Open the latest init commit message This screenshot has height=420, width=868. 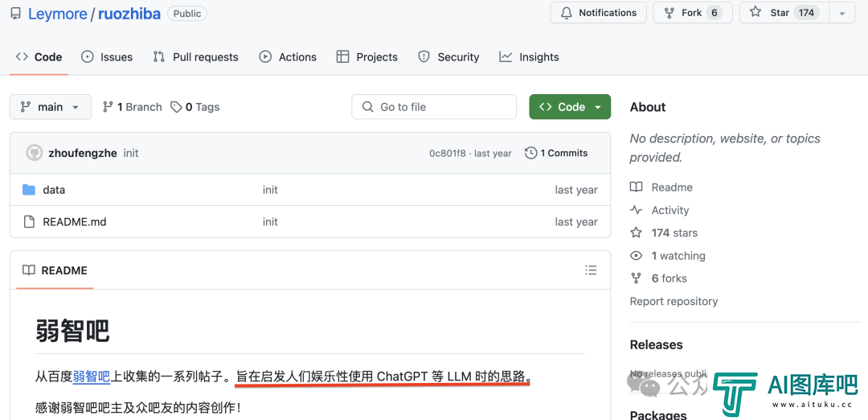[131, 154]
